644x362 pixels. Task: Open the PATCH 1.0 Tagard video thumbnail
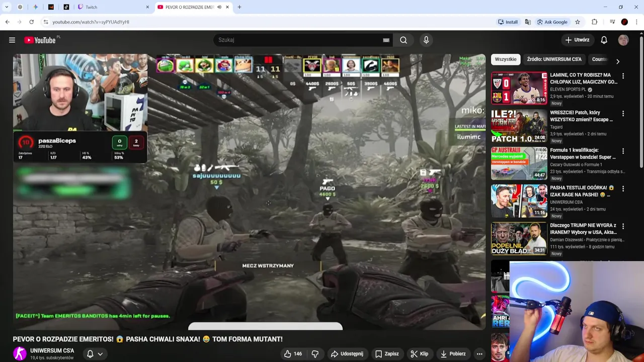[x=519, y=126]
